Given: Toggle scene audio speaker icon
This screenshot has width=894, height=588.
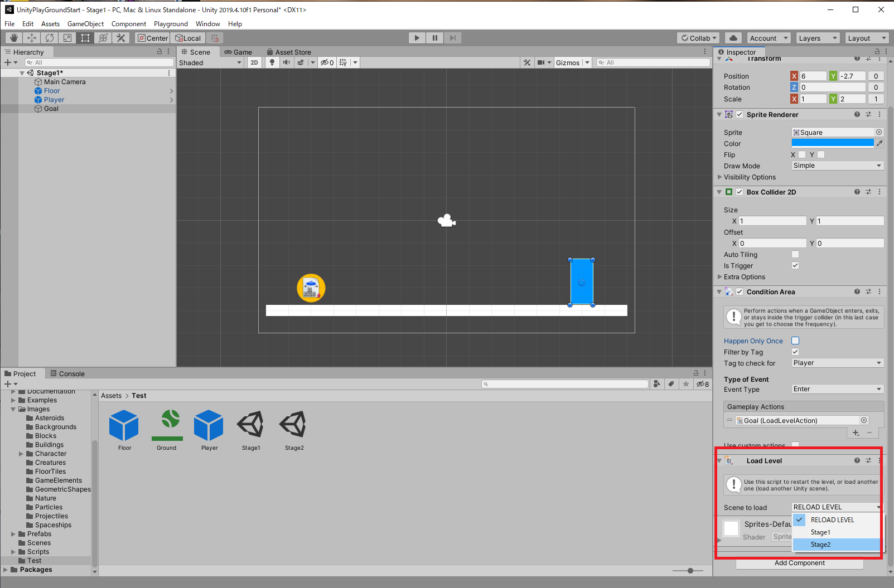Looking at the screenshot, I should (x=286, y=62).
